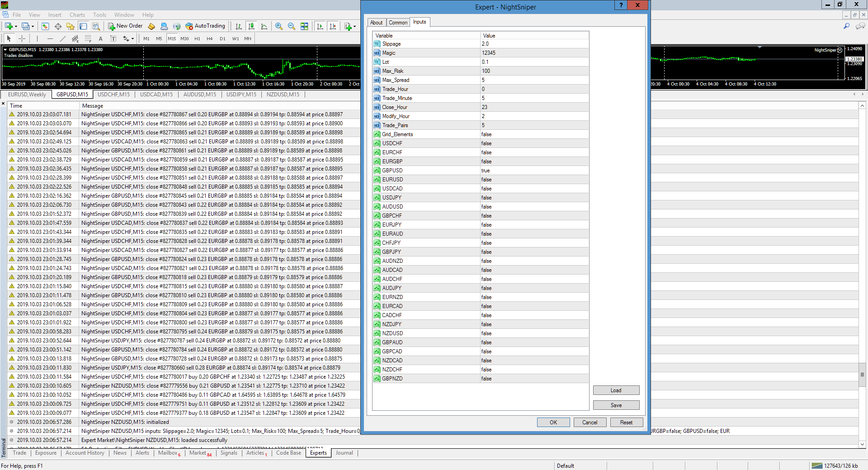This screenshot has height=470, width=868.
Task: Toggle the Data Window crosshair-circle icon
Action: click(58, 26)
